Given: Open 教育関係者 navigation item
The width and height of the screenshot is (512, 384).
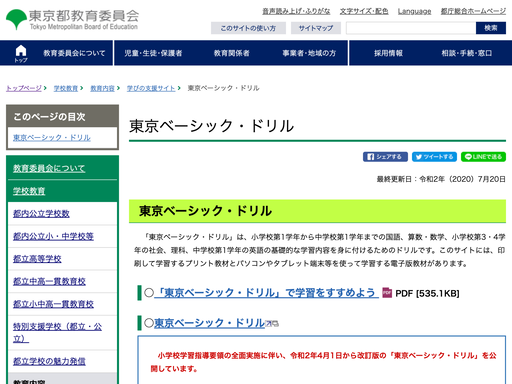Looking at the screenshot, I should (231, 53).
